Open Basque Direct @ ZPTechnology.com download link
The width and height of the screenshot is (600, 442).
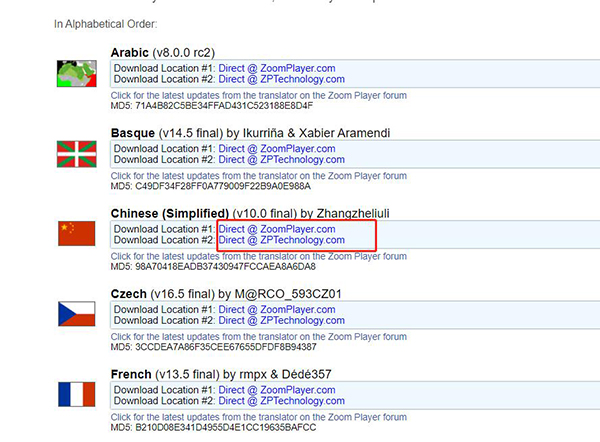click(x=281, y=160)
